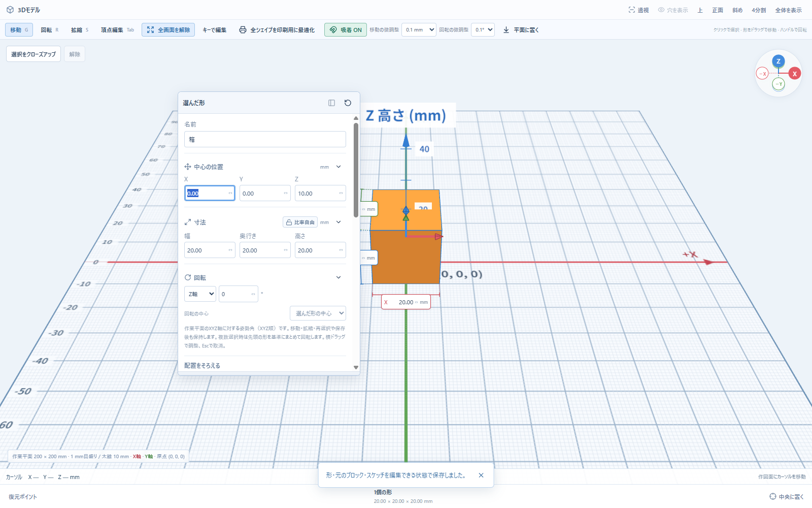The image size is (812, 508).
Task: Click the 全画面を解除 fullscreen exit button
Action: point(168,30)
